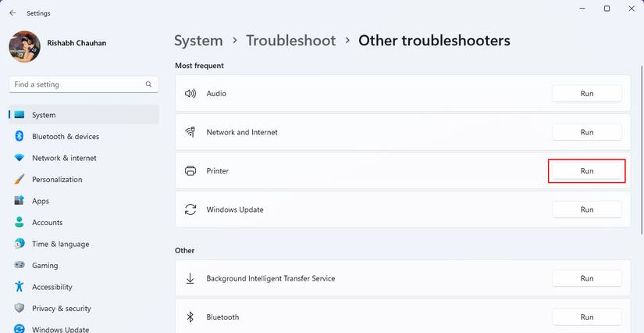Navigate to Troubleshoot in the breadcrumb
Screen dimensions: 644x333
tap(290, 41)
